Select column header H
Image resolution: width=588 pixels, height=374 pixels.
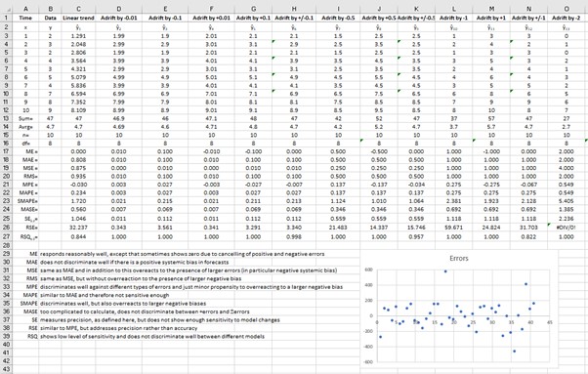pyautogui.click(x=294, y=9)
